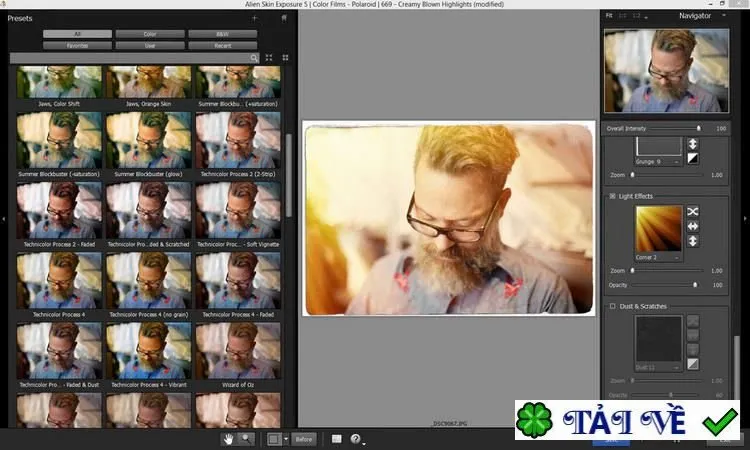Open the Help question mark icon
Image resolution: width=750 pixels, height=450 pixels.
coord(355,439)
